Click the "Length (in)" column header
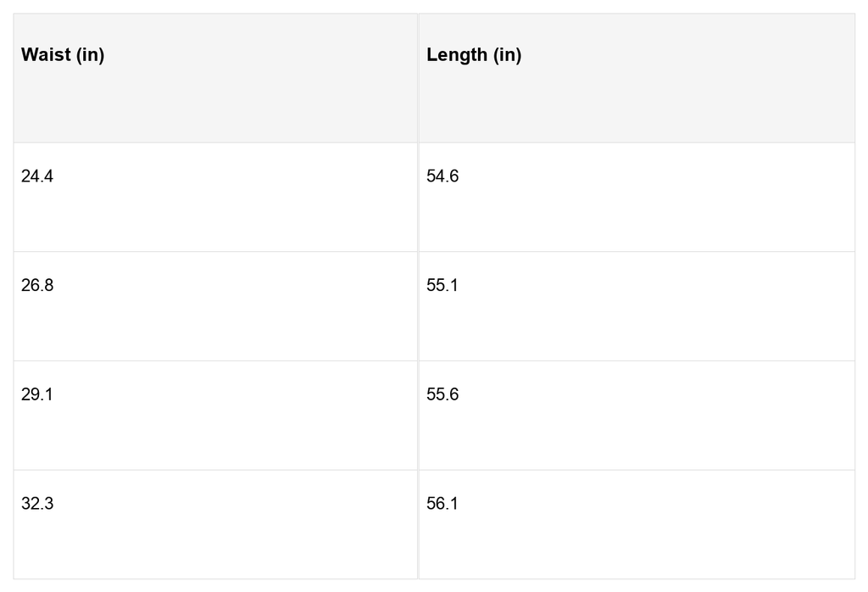This screenshot has height=592, width=868. 474,55
